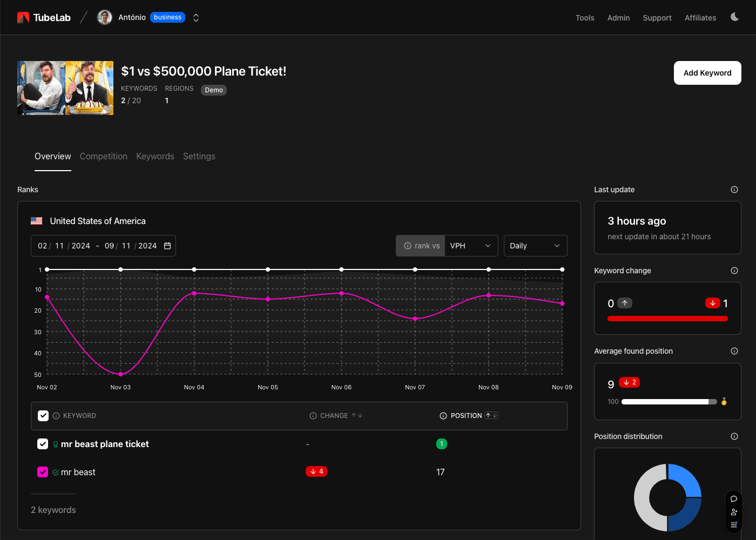This screenshot has width=756, height=540.
Task: Click the TubeLab logo icon
Action: pos(23,18)
